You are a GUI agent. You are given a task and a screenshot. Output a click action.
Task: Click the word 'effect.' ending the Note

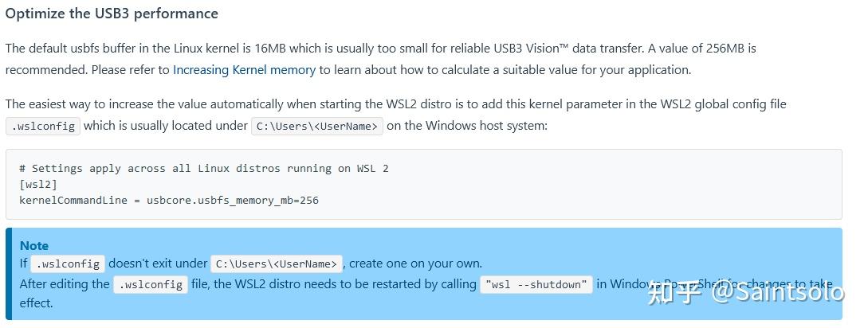(36, 303)
